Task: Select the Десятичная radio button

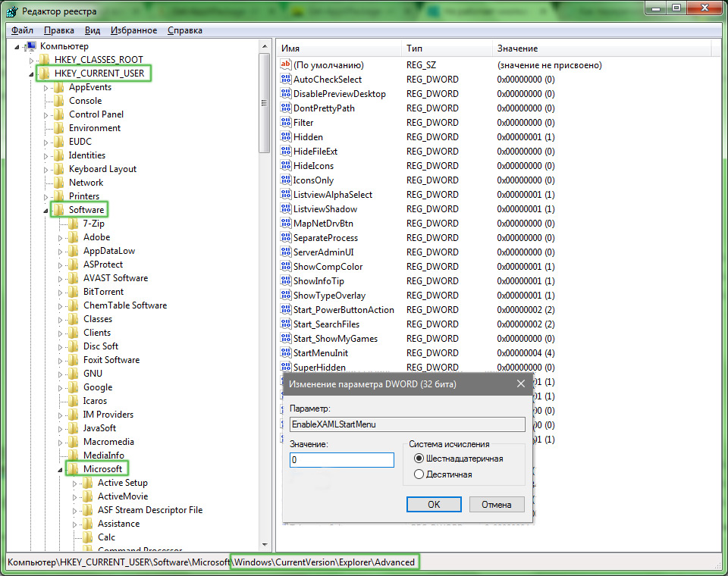Action: tap(419, 474)
